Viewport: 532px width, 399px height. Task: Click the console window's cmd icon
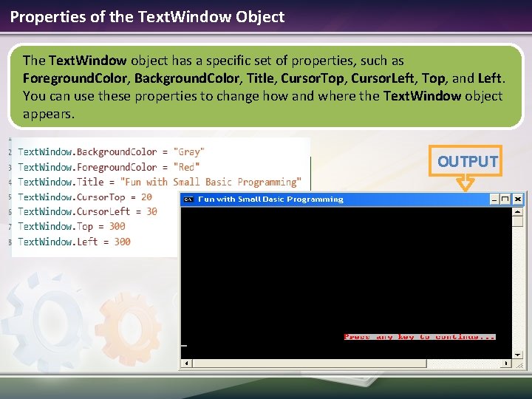(x=188, y=199)
